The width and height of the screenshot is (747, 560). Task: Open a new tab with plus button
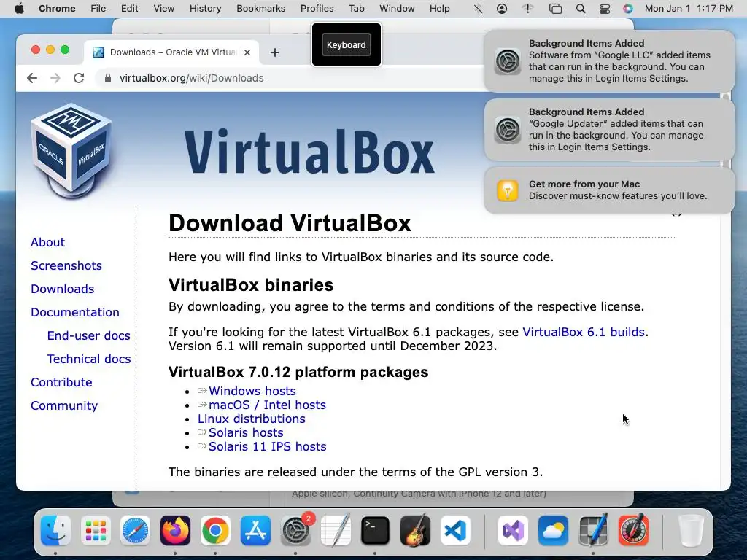[x=275, y=52]
